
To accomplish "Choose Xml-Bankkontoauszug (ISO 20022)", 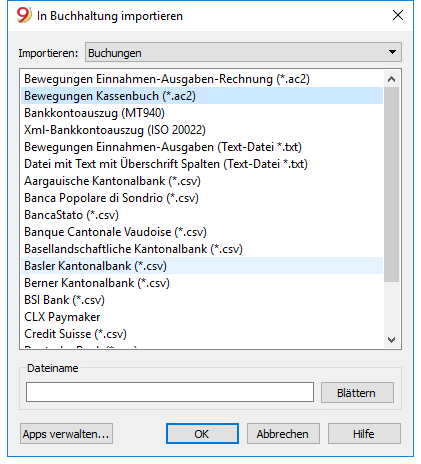I will 202,130.
